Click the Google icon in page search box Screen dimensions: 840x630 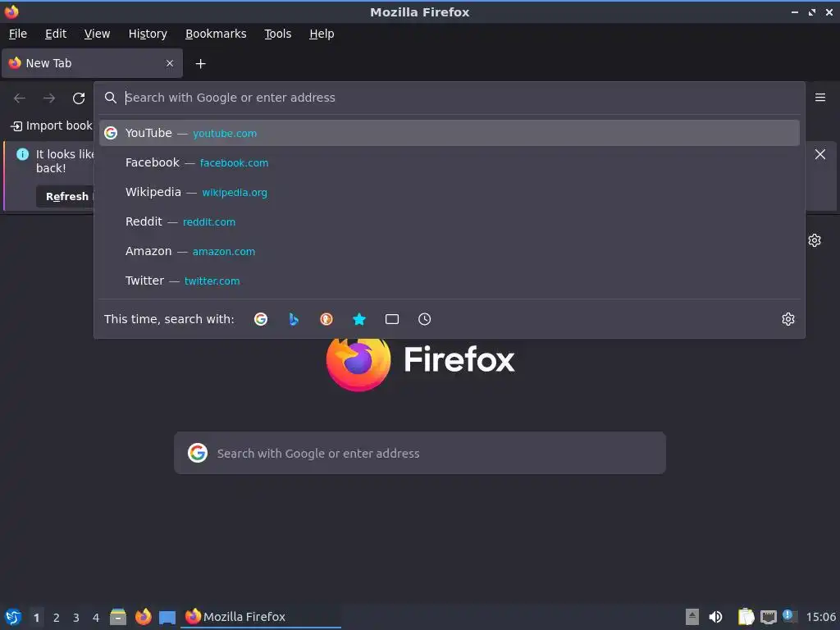coord(198,453)
